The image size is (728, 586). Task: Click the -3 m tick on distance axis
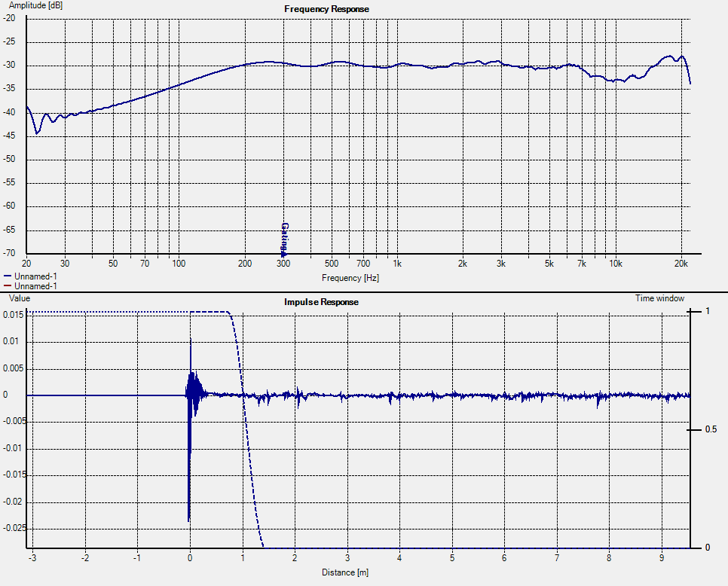[32, 558]
